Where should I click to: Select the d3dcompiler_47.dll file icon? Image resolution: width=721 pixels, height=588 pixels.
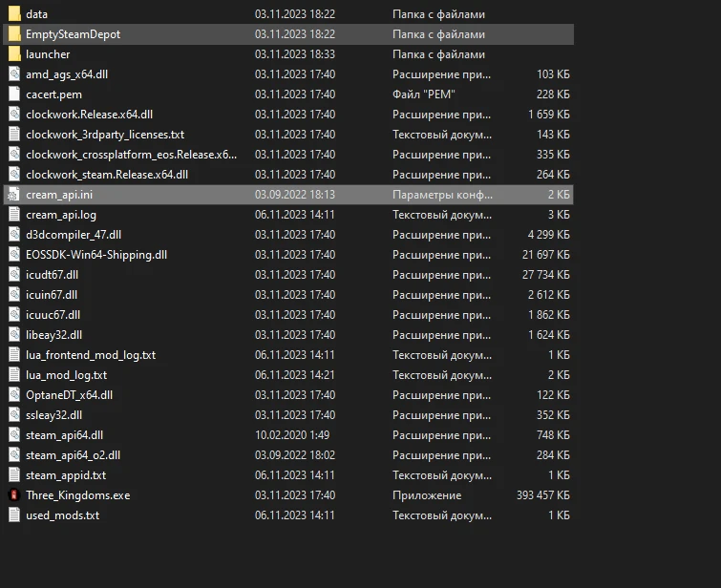14,235
